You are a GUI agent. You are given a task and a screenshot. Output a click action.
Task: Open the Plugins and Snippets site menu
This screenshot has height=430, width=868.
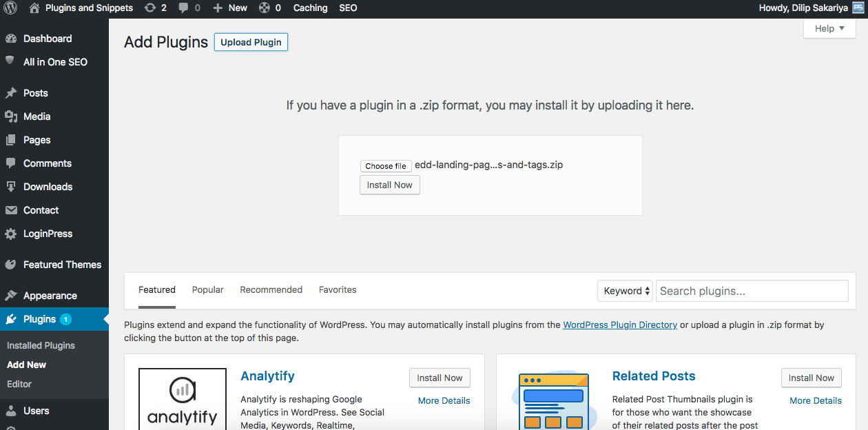[x=89, y=8]
